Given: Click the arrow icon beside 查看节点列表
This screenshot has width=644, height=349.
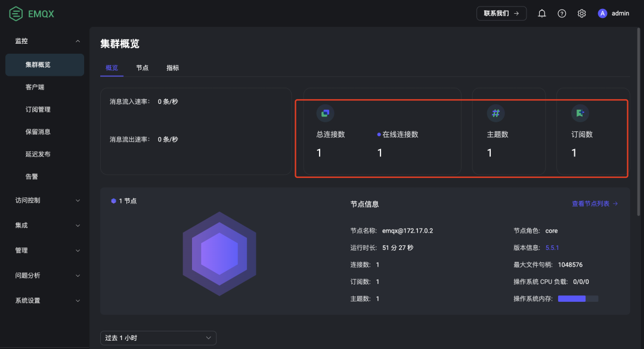Looking at the screenshot, I should tap(615, 203).
